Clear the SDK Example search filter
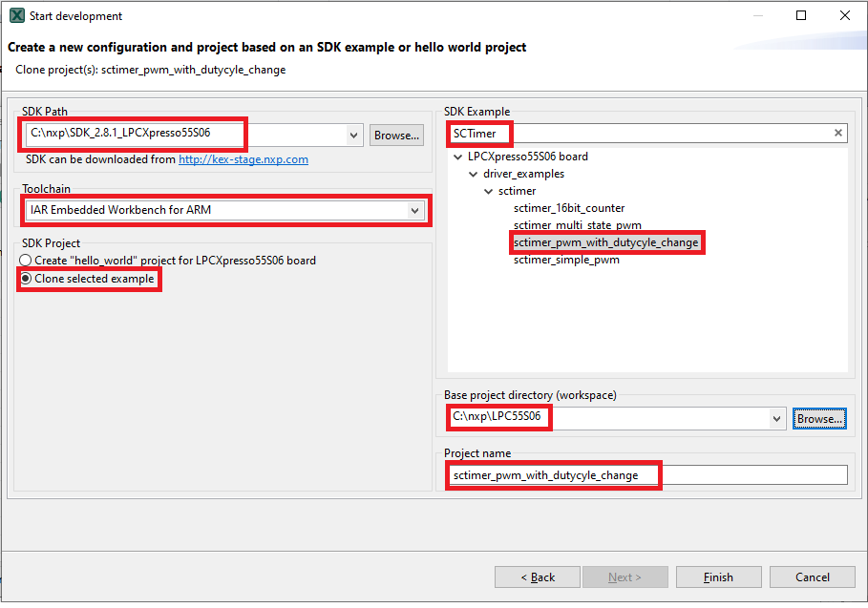Image resolution: width=868 pixels, height=608 pixels. 838,134
